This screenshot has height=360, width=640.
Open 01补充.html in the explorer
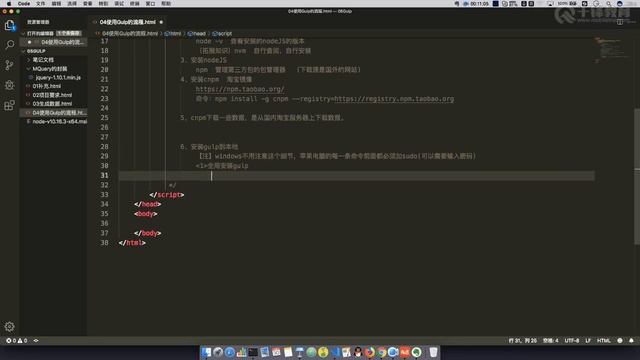point(53,86)
